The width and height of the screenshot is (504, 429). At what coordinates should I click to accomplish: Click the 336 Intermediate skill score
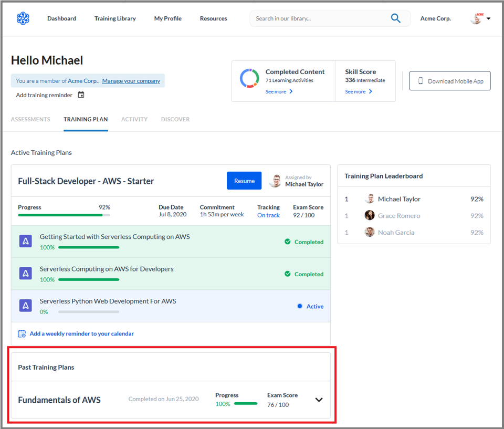click(365, 80)
